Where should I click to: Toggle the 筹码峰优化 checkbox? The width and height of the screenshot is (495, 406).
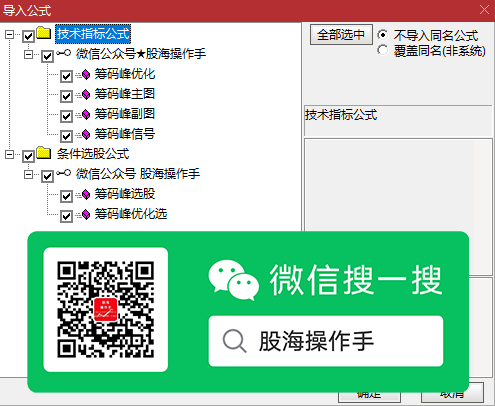click(66, 76)
